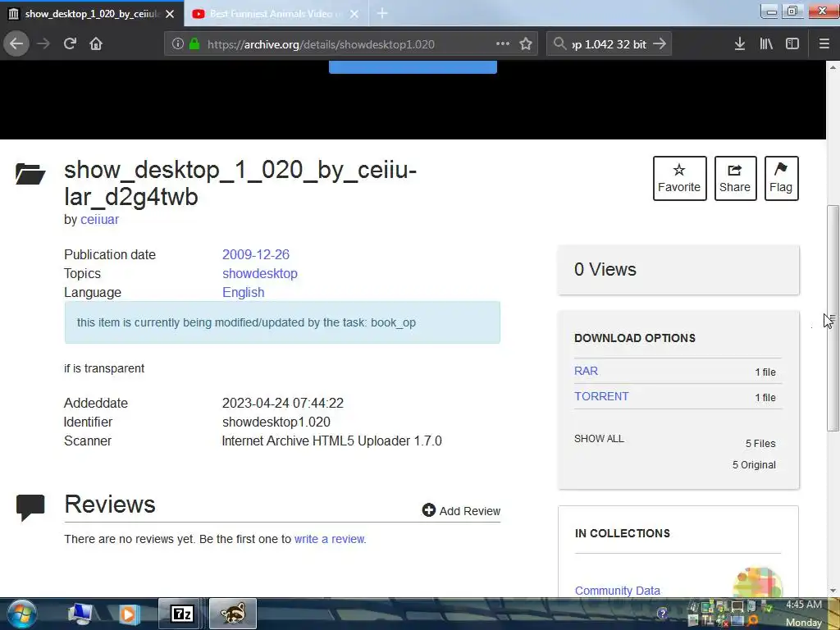Go back to the previous page
The image size is (840, 630).
pyautogui.click(x=16, y=44)
